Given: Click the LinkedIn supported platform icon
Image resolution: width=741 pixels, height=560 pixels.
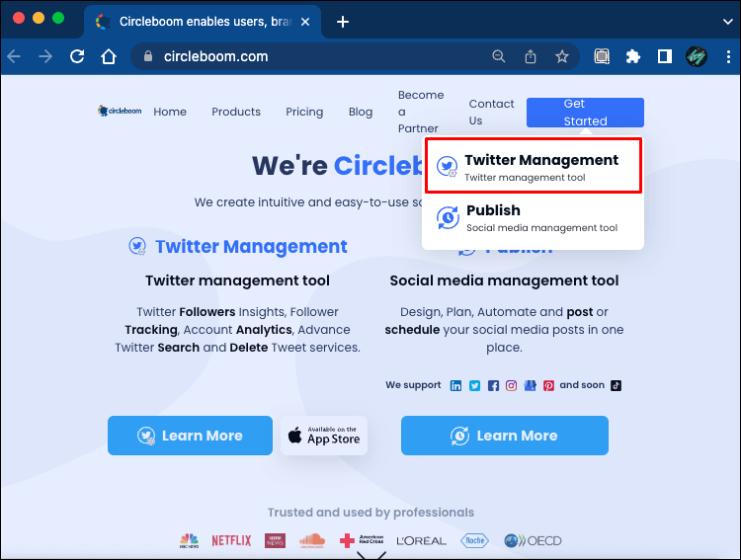Looking at the screenshot, I should click(x=455, y=385).
